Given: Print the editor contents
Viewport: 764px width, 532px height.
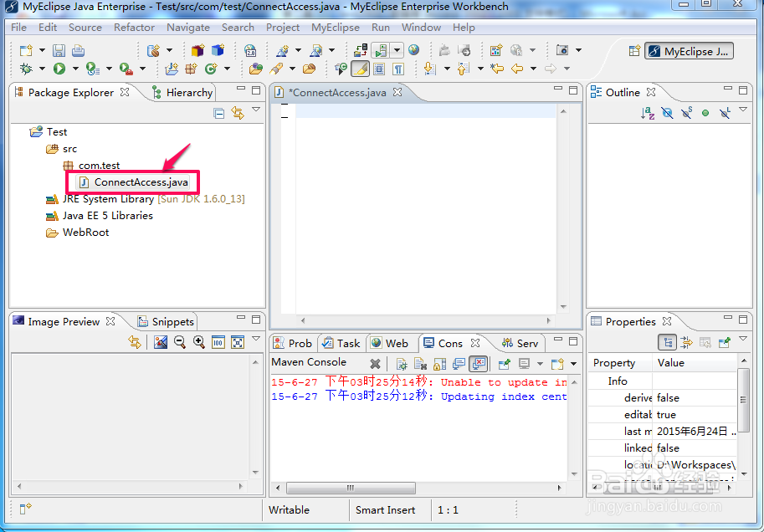Looking at the screenshot, I should pyautogui.click(x=79, y=50).
